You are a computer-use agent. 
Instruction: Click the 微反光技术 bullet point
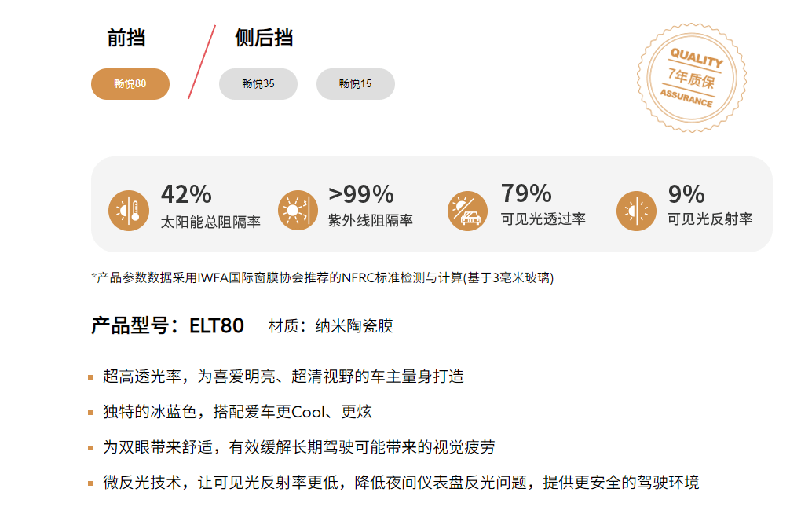tap(401, 482)
